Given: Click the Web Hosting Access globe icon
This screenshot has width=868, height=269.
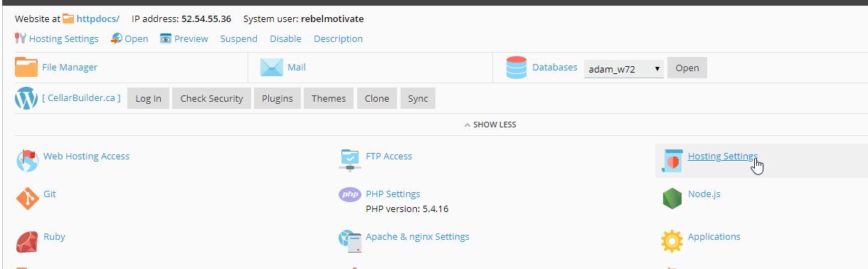Looking at the screenshot, I should pyautogui.click(x=27, y=161).
